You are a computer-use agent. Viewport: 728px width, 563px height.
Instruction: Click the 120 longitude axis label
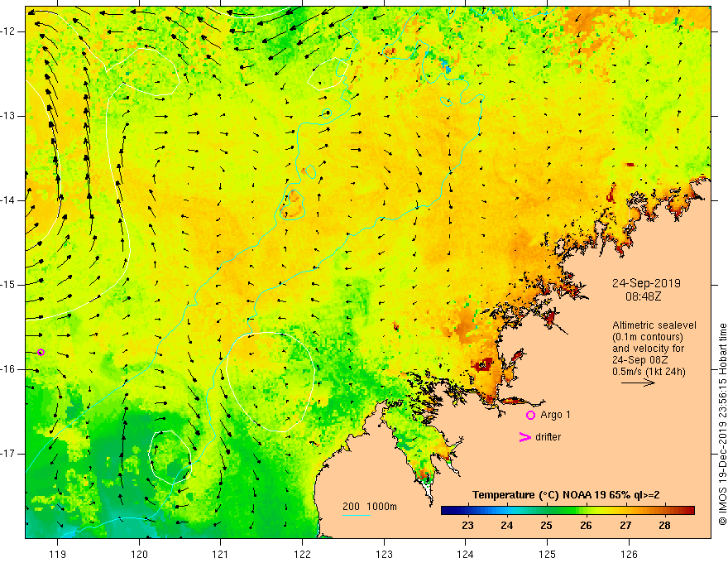tap(139, 554)
